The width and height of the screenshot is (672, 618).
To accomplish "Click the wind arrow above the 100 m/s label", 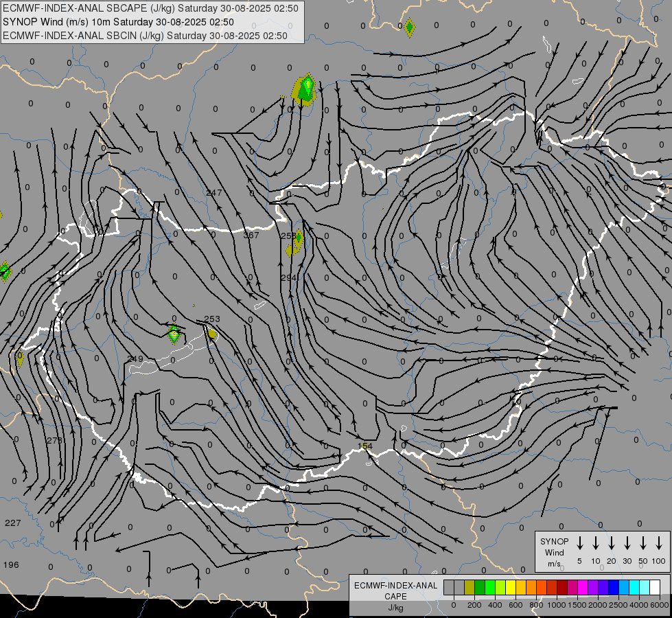I will [659, 543].
